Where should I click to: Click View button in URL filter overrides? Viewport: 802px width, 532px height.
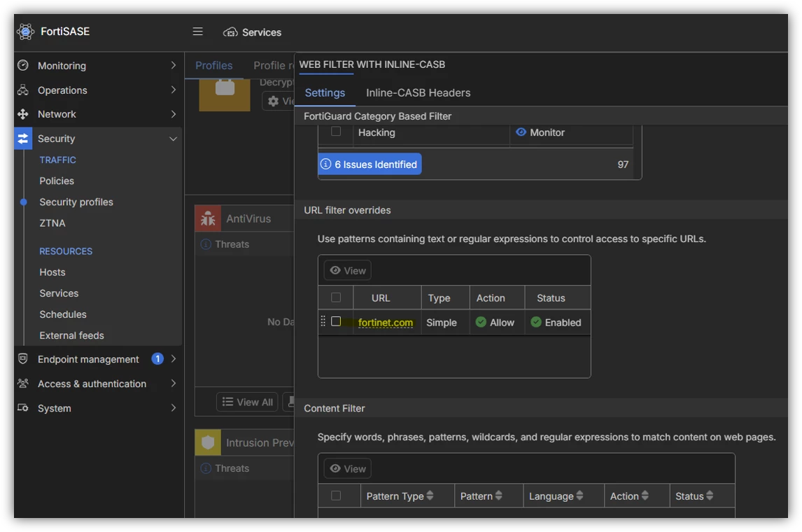[348, 271]
